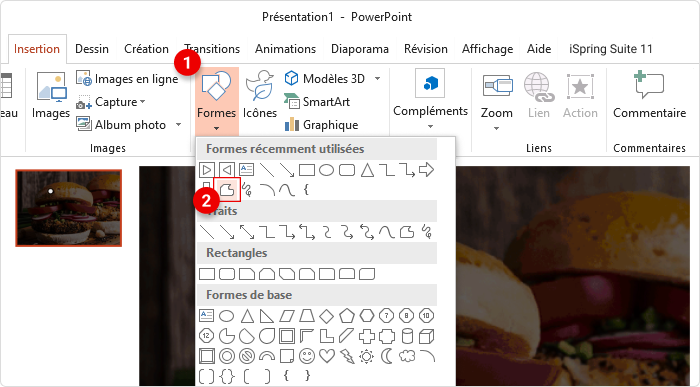Pick the double-headed straight arrow in Traits
The image size is (700, 387).
click(x=247, y=232)
